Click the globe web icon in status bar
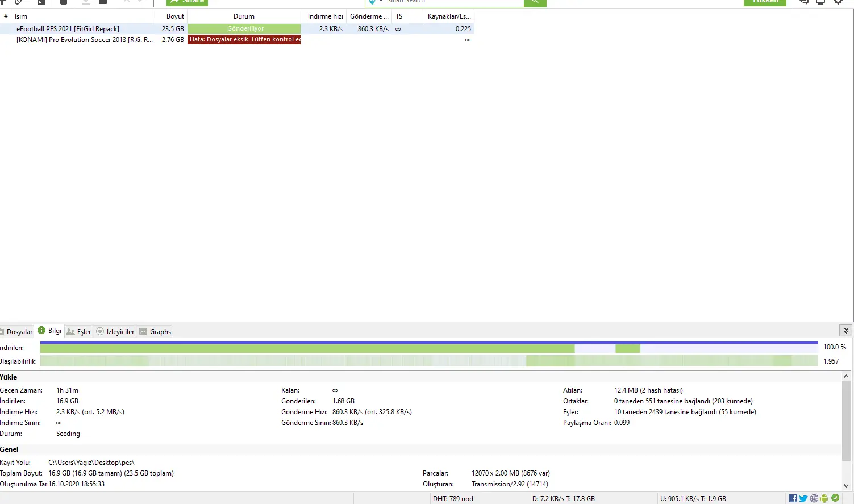 coord(814,498)
